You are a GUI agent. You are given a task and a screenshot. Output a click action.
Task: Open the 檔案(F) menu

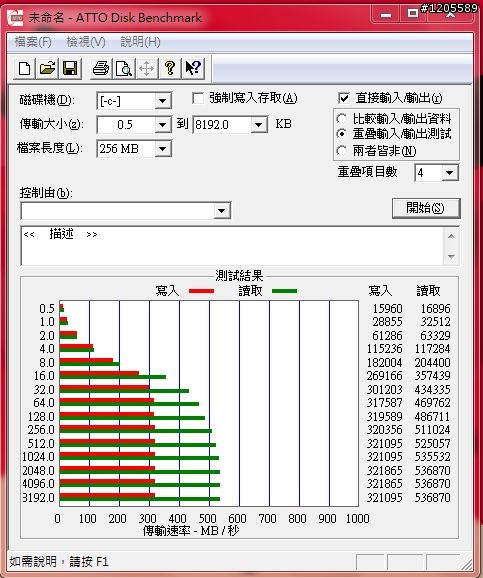(33, 42)
